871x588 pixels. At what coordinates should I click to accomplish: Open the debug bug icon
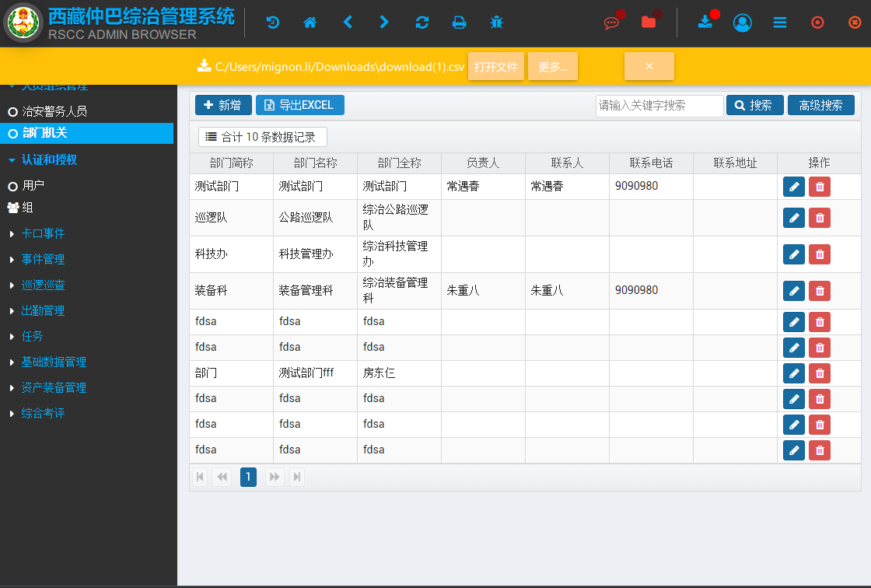[x=497, y=23]
